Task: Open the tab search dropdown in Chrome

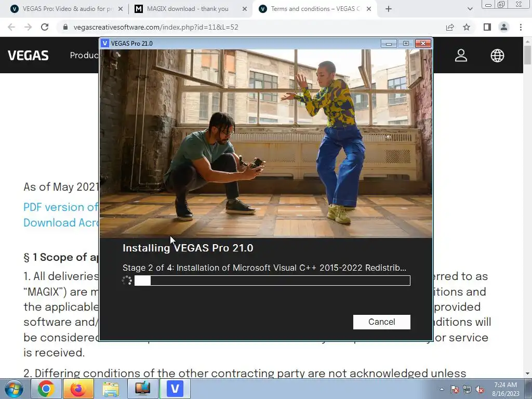Action: tap(470, 9)
